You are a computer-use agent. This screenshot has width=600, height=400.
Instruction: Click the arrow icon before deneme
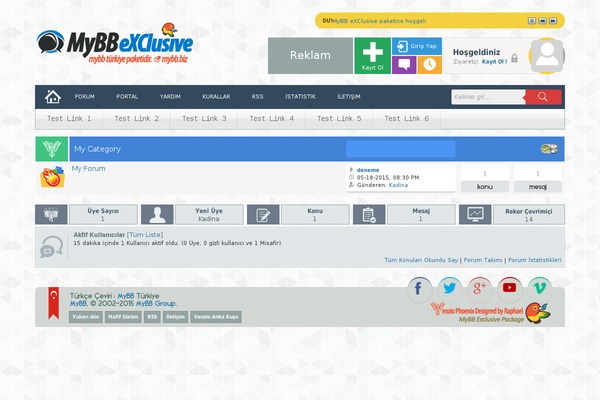click(351, 170)
